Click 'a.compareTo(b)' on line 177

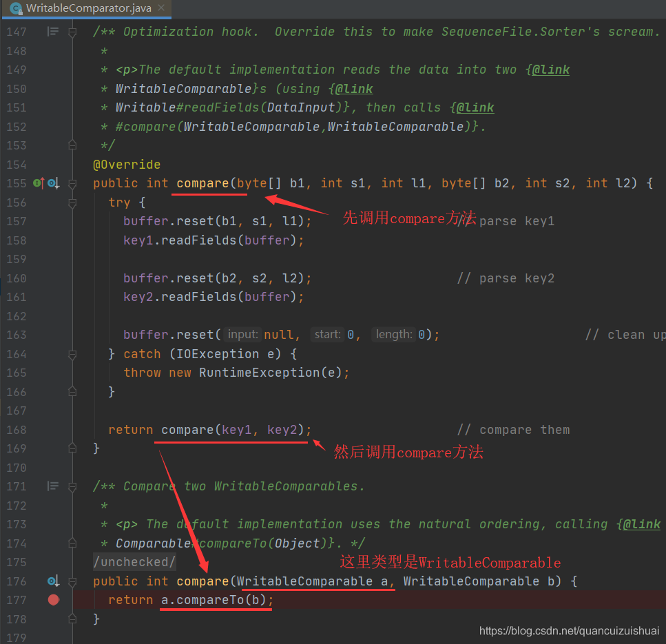[x=214, y=600]
